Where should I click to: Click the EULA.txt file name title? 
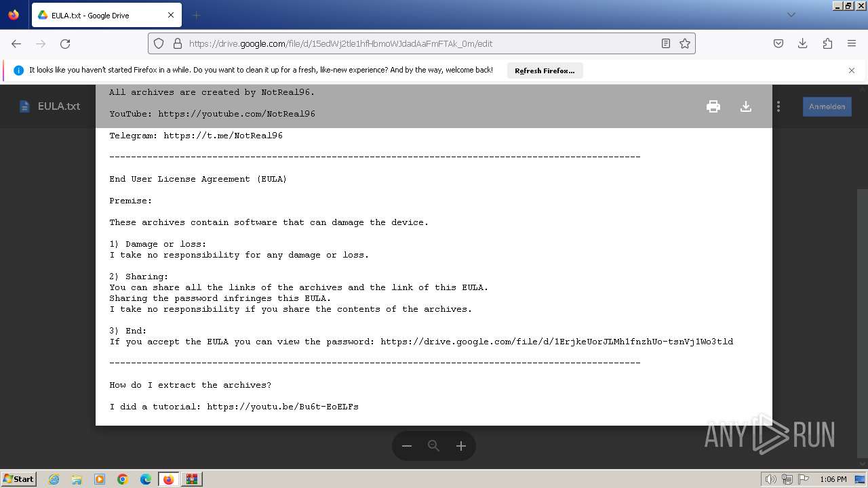pos(59,106)
